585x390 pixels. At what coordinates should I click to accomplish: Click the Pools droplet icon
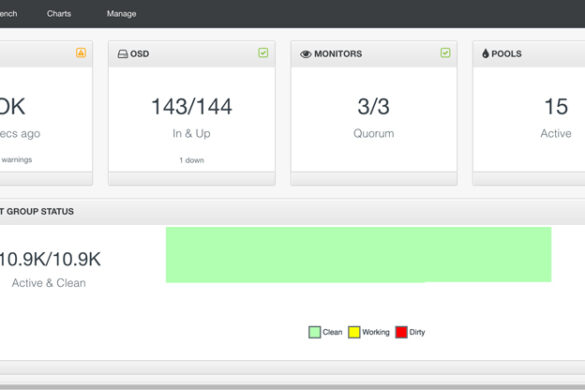tap(485, 54)
